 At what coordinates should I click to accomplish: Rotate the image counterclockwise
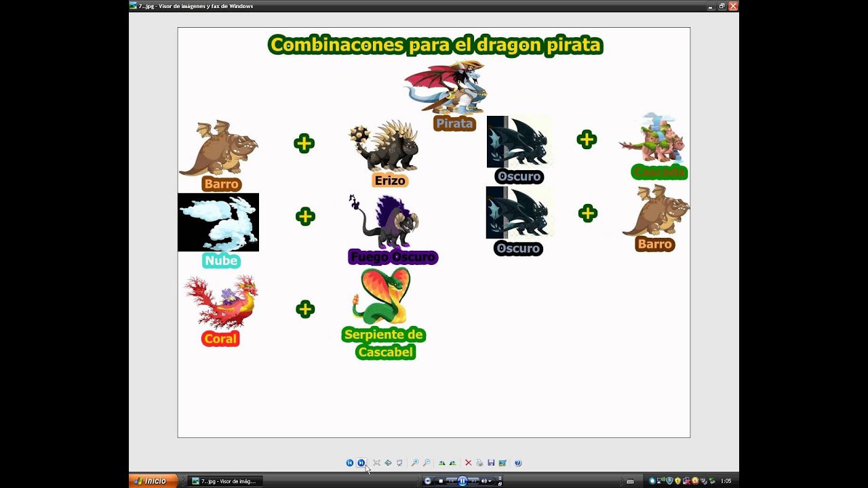(x=452, y=463)
